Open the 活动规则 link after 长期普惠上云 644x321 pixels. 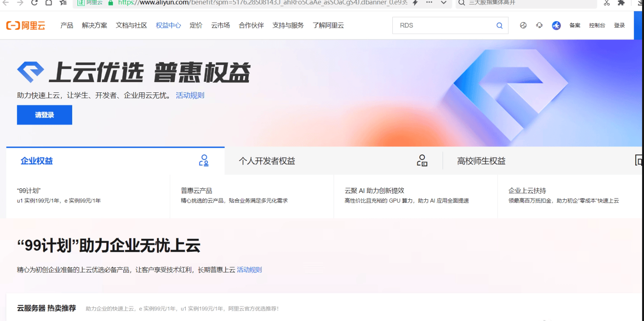(249, 270)
